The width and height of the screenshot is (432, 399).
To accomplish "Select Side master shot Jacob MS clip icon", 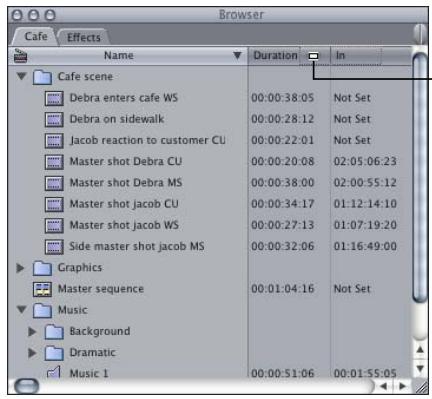I will click(54, 247).
